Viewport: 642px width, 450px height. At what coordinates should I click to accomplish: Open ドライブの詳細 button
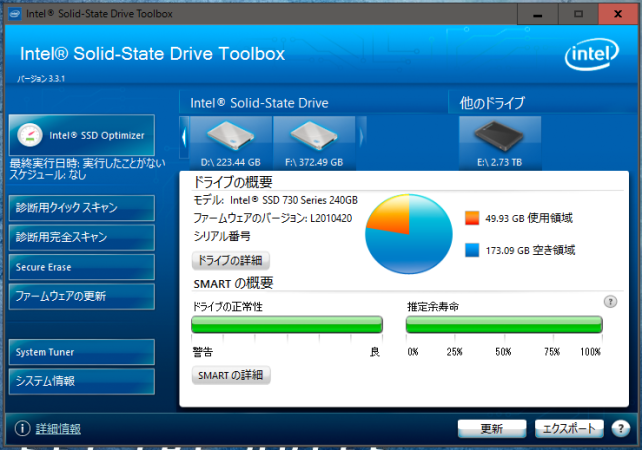[x=231, y=260]
